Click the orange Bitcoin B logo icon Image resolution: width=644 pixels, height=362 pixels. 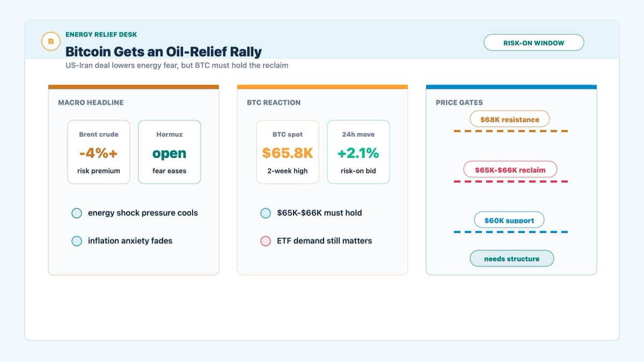[x=51, y=41]
